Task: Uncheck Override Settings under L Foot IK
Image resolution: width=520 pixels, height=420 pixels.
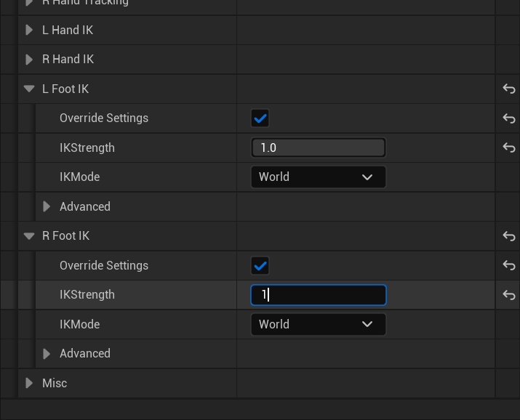Action: point(260,118)
